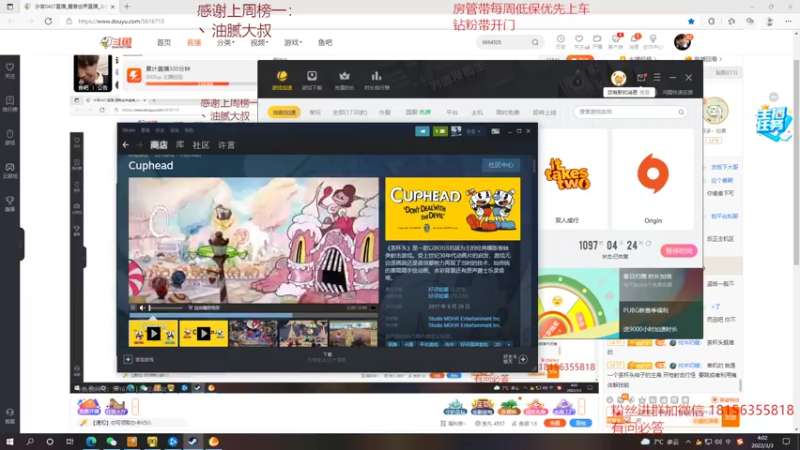This screenshot has height=450, width=800.
Task: Open the hamburger menu in accelerator header
Action: (x=657, y=78)
